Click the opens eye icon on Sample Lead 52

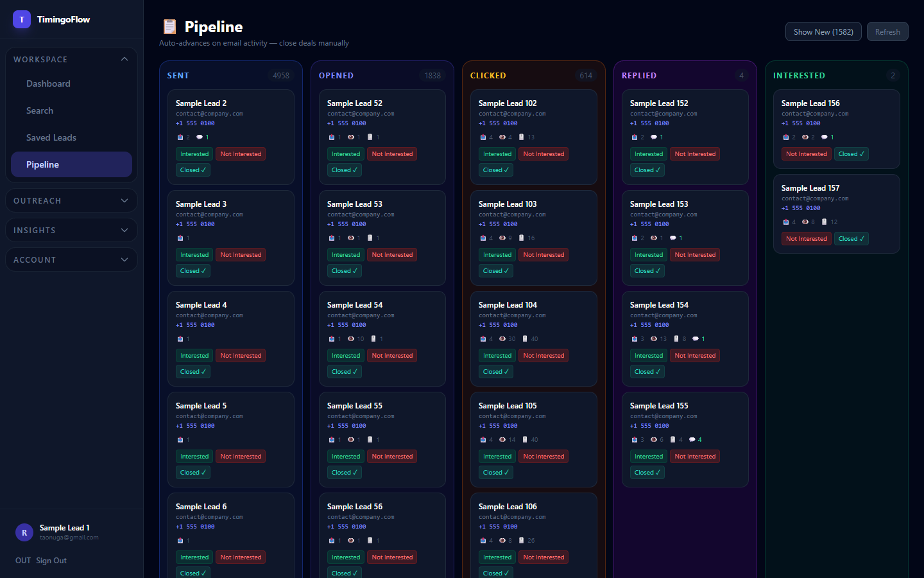(x=351, y=137)
